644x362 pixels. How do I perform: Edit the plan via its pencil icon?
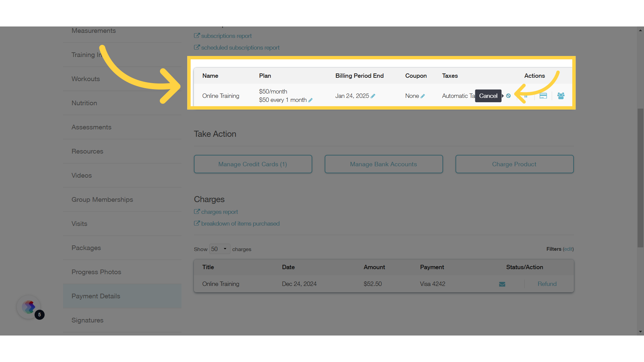[310, 100]
